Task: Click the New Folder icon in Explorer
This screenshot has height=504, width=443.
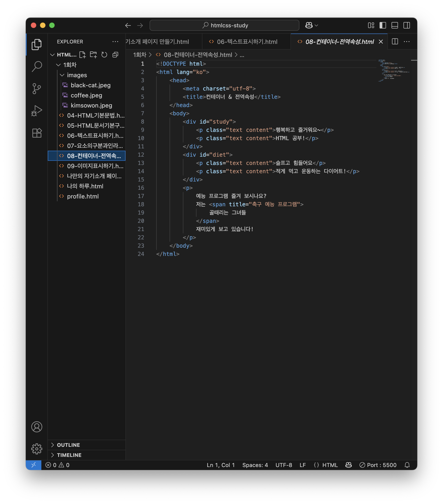Action: pos(93,55)
